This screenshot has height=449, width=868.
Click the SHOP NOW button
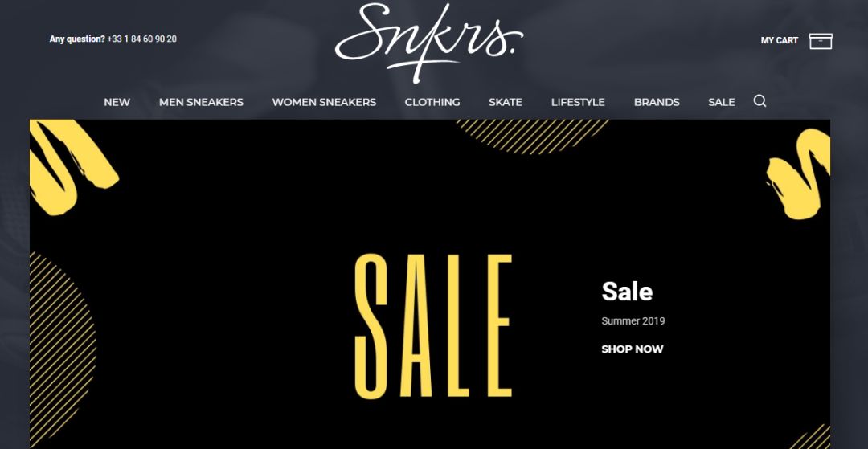coord(633,349)
